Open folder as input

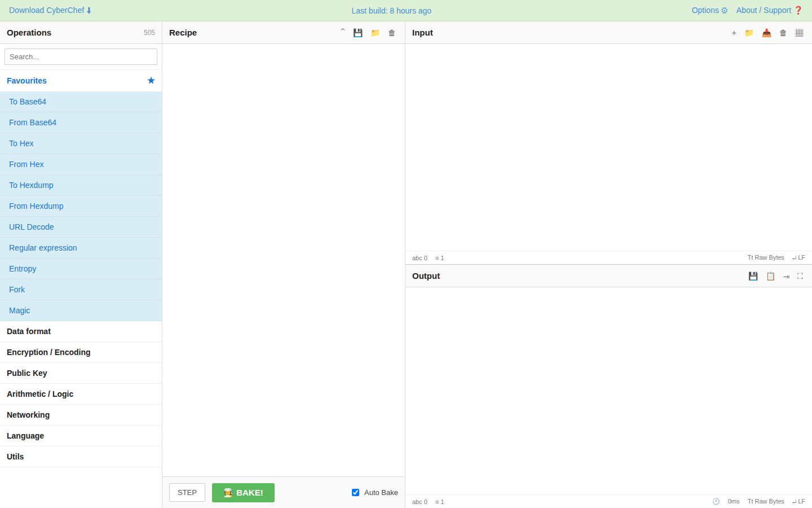coord(749,33)
